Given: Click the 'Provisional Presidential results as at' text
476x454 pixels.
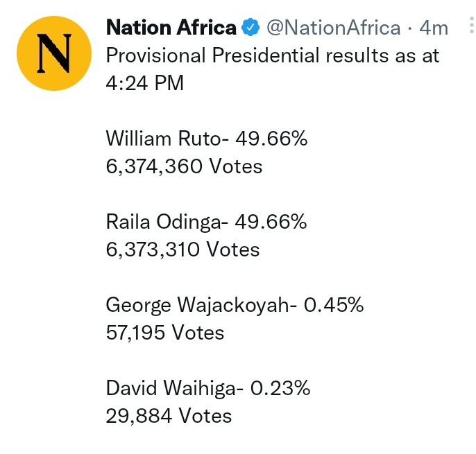Looking at the screenshot, I should tap(273, 55).
